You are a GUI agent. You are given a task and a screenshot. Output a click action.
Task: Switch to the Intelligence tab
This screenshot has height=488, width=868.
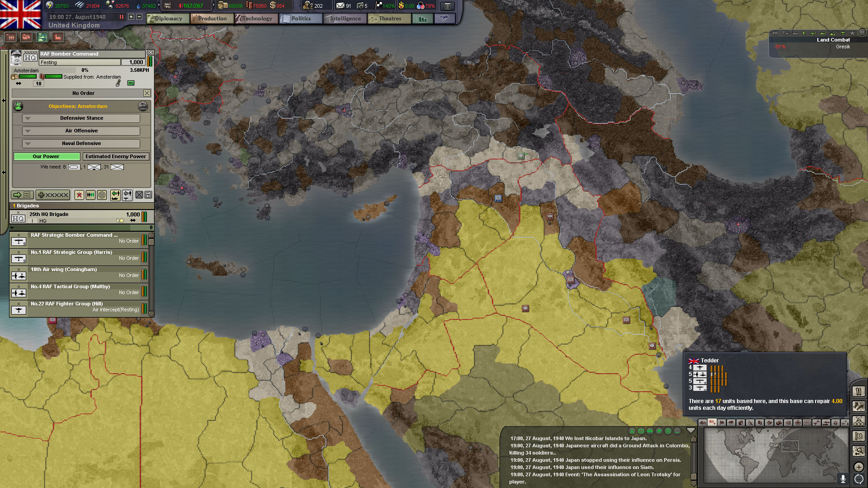344,19
